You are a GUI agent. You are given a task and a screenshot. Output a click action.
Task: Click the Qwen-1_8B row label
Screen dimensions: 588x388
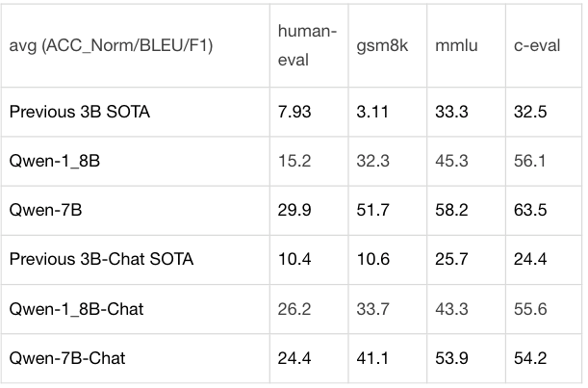coord(55,161)
